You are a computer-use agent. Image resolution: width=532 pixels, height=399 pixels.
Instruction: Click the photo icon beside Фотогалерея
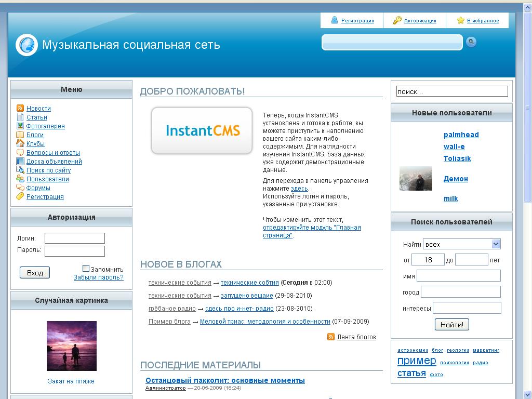pos(20,126)
